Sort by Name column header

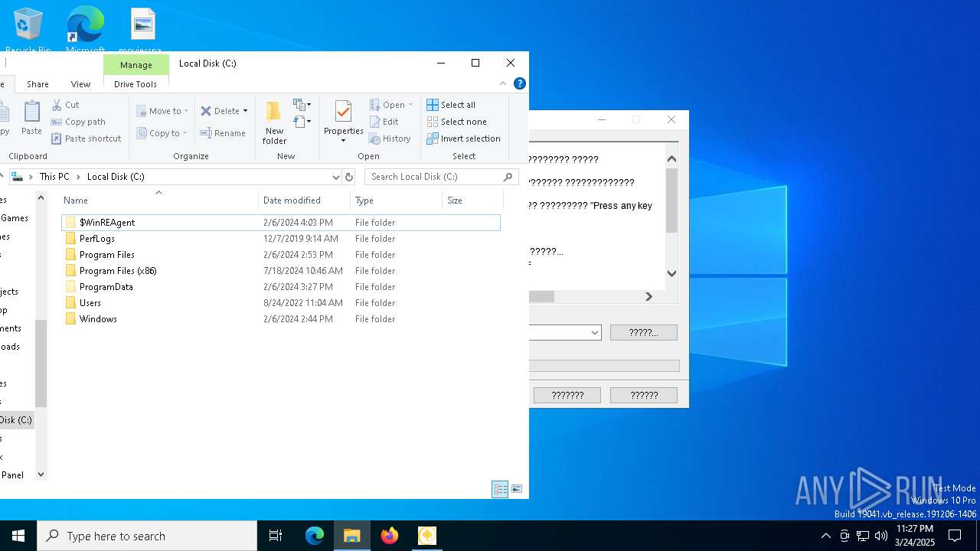159,201
